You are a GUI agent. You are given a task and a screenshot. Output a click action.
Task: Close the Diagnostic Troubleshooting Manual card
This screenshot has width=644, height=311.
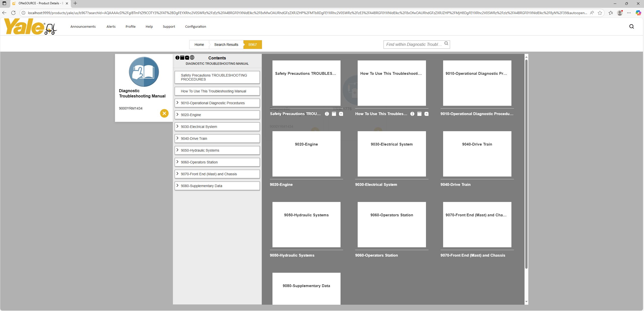tap(164, 113)
